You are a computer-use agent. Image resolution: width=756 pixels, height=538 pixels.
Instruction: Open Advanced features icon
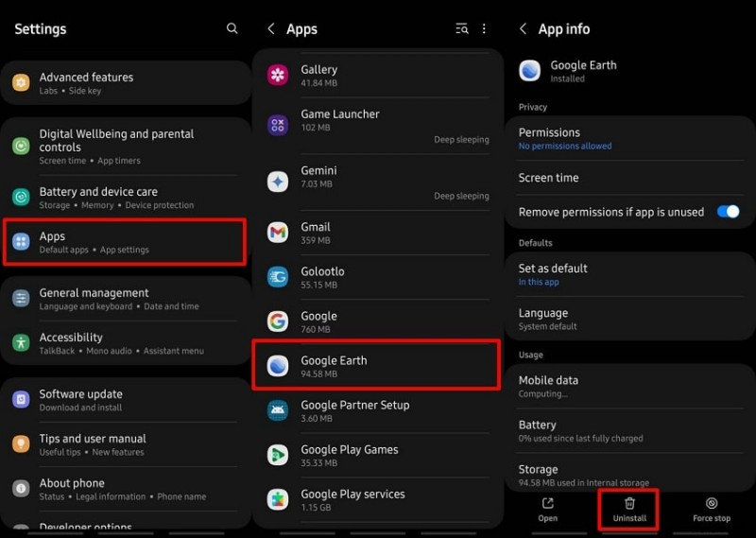[x=21, y=82]
